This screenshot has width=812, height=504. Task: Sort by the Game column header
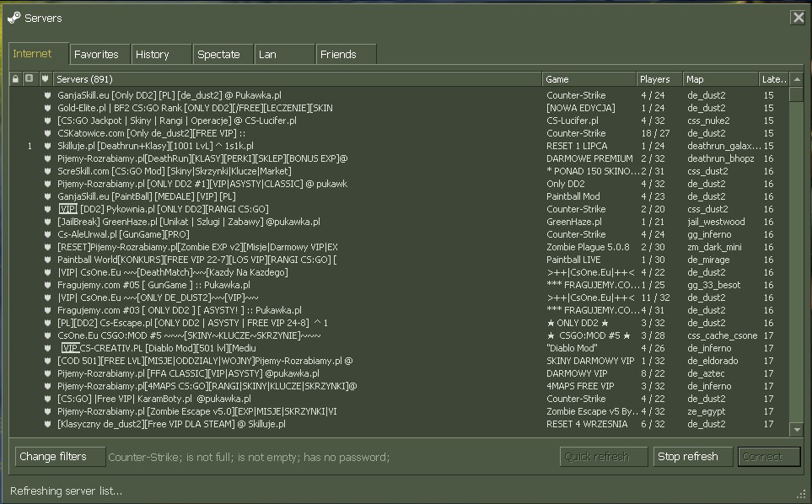coord(589,79)
